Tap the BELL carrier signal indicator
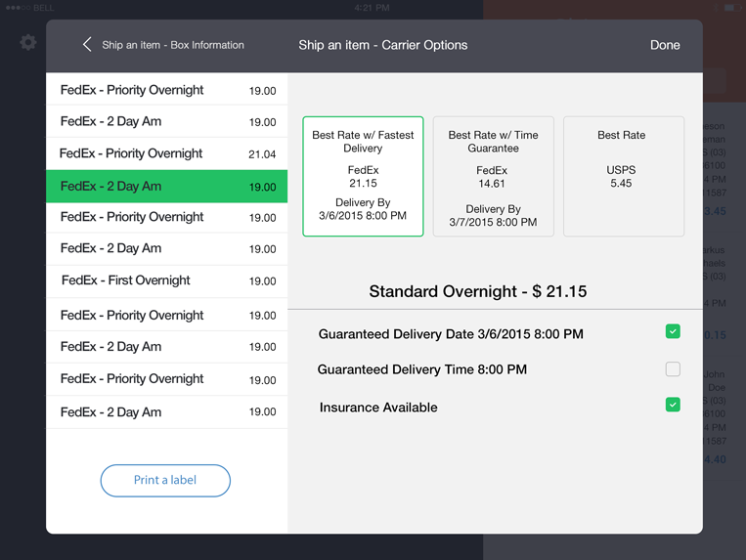This screenshot has height=560, width=746. 29,8
